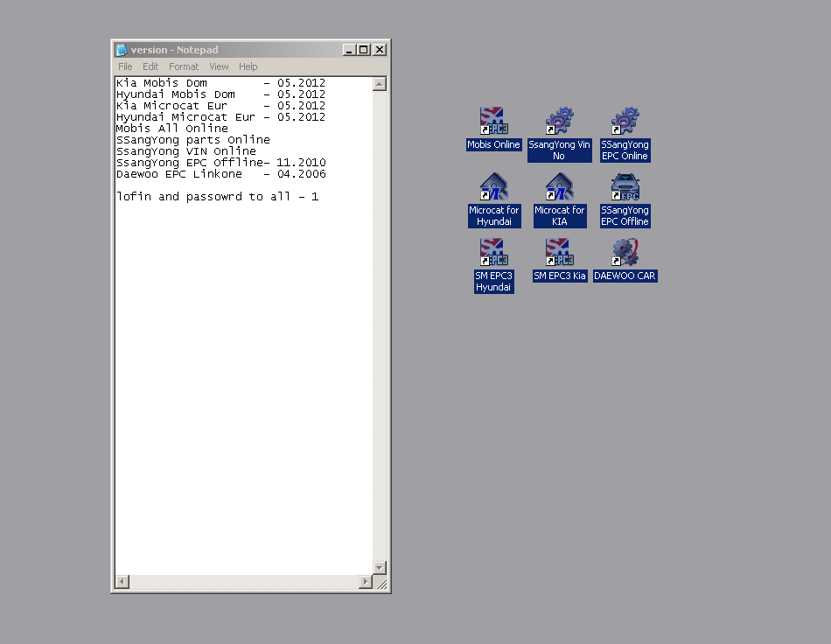Select Microcat for Hyundai shortcut

[x=493, y=187]
